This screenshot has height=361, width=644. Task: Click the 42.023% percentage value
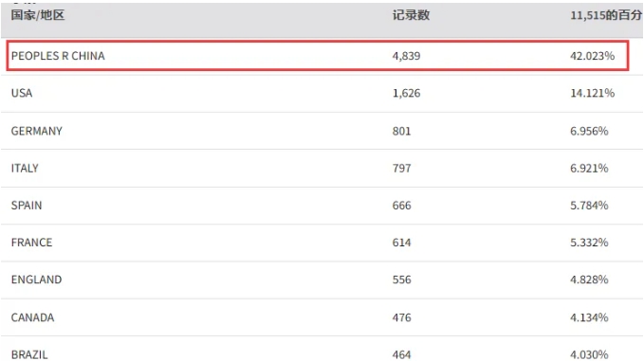point(592,56)
